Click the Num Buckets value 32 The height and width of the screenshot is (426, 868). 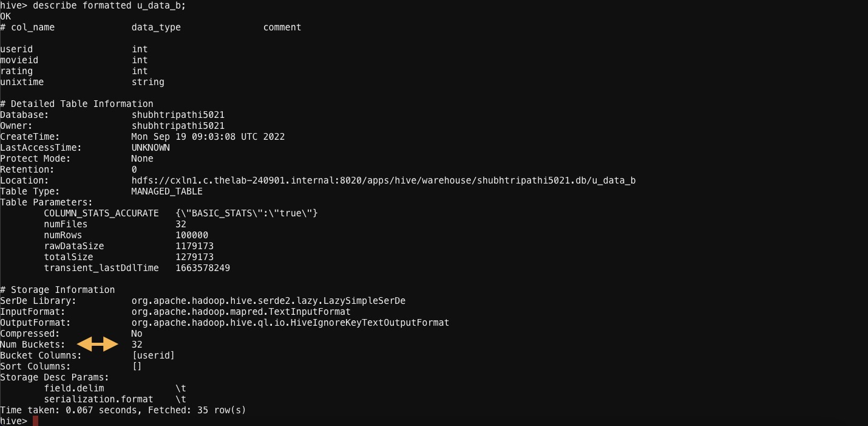pyautogui.click(x=137, y=345)
